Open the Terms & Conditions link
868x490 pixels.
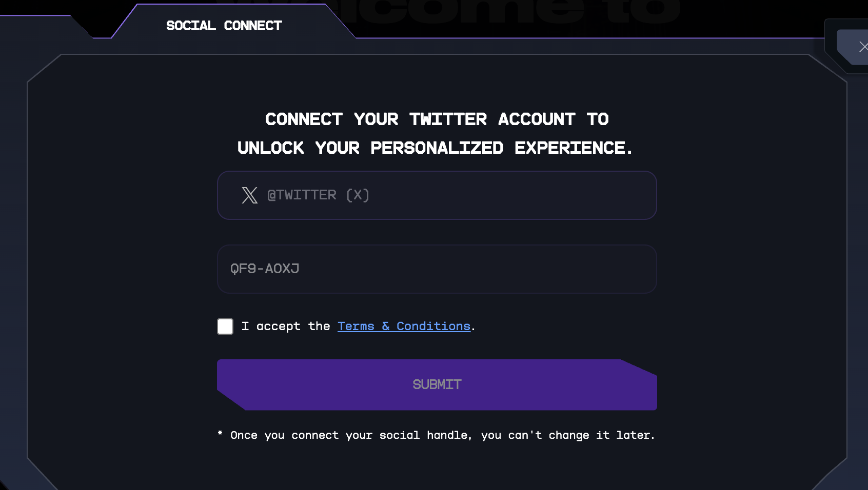404,326
